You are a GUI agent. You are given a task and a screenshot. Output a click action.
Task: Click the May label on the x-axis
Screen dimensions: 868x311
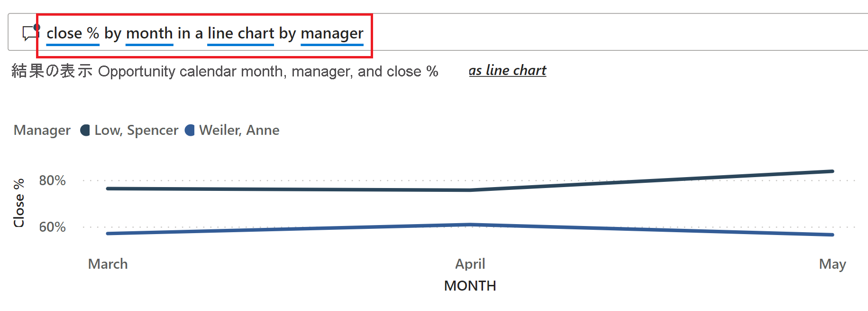[832, 264]
